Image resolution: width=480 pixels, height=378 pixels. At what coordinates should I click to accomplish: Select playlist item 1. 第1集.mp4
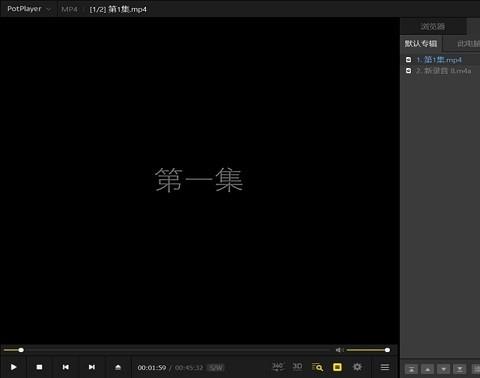tap(439, 60)
